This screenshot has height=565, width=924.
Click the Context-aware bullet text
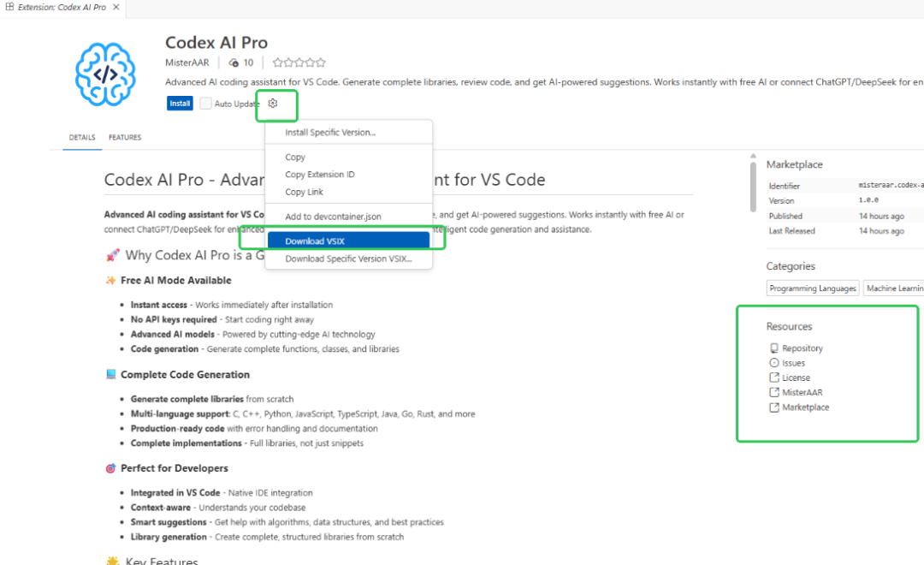[218, 507]
